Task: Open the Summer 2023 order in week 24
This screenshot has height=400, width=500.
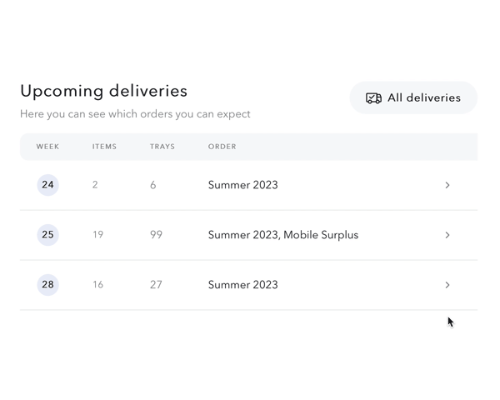Action: [x=243, y=185]
